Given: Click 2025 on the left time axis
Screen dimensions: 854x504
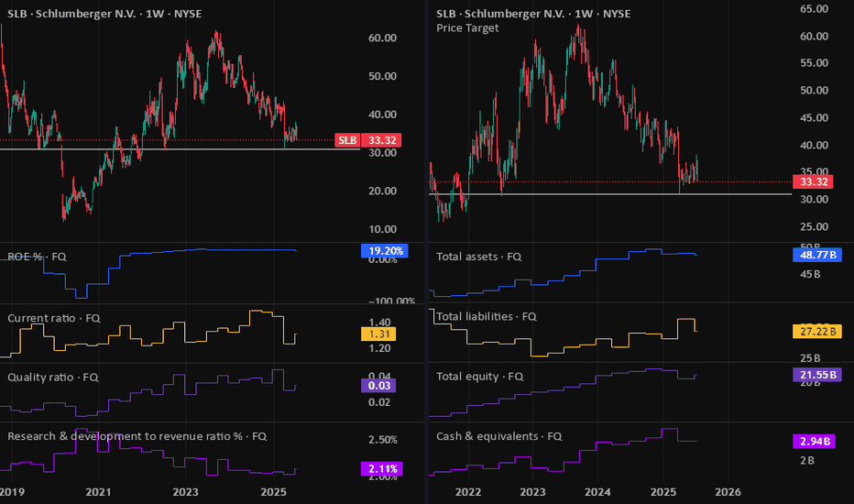Looking at the screenshot, I should 273,492.
